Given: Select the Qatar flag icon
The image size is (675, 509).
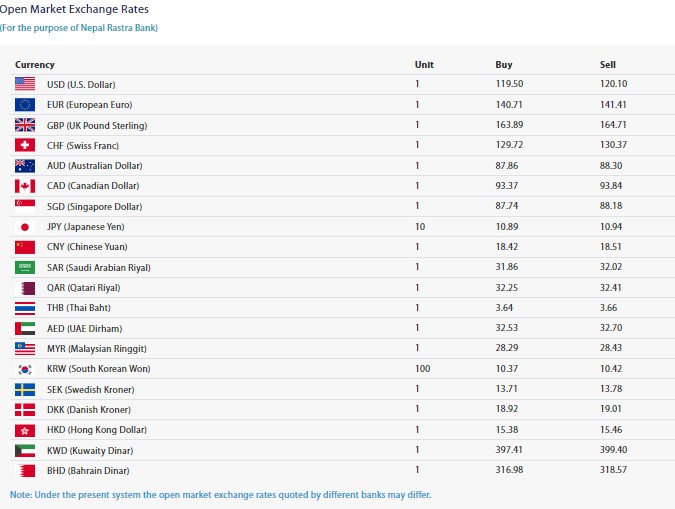Looking at the screenshot, I should [25, 288].
